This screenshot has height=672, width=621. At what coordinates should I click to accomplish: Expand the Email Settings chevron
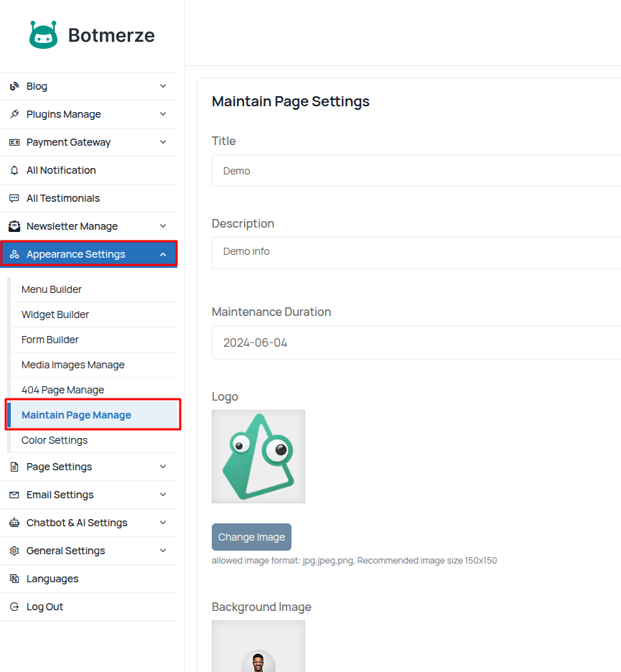pos(163,495)
